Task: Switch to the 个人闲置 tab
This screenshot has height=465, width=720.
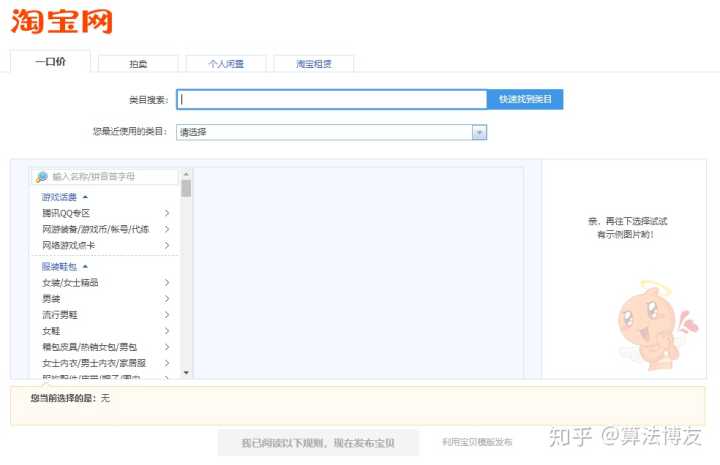Action: click(x=225, y=64)
